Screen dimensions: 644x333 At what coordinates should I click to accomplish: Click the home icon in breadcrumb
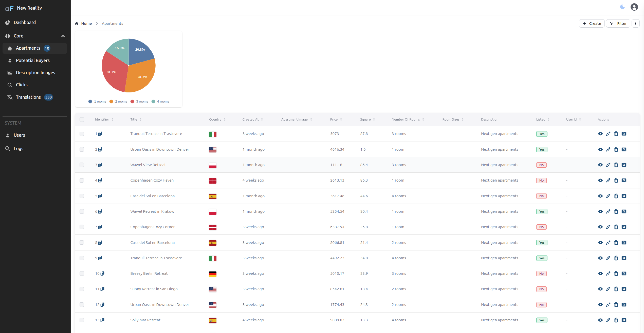pyautogui.click(x=77, y=24)
